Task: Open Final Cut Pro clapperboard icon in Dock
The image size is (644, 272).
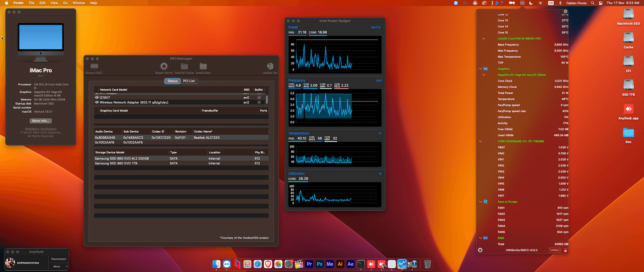Action: [299, 264]
